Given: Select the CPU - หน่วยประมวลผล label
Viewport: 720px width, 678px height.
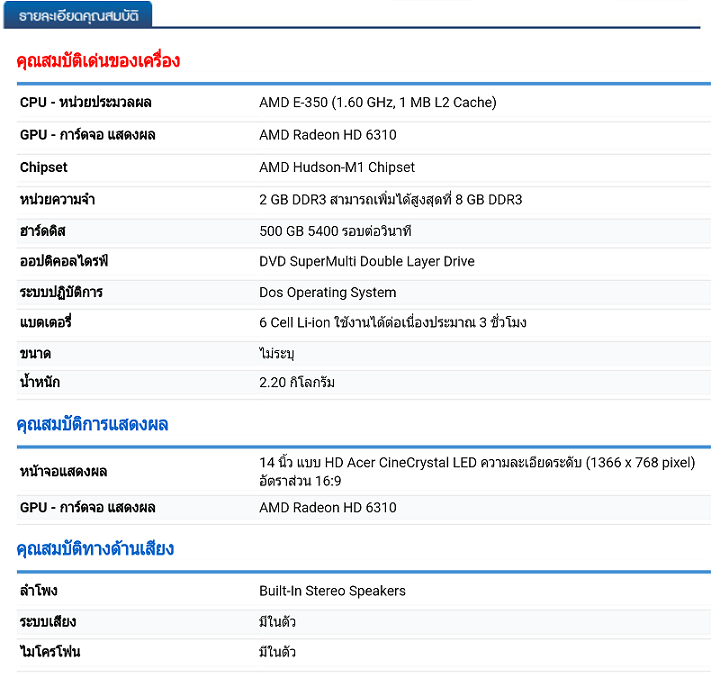Looking at the screenshot, I should pos(85,102).
